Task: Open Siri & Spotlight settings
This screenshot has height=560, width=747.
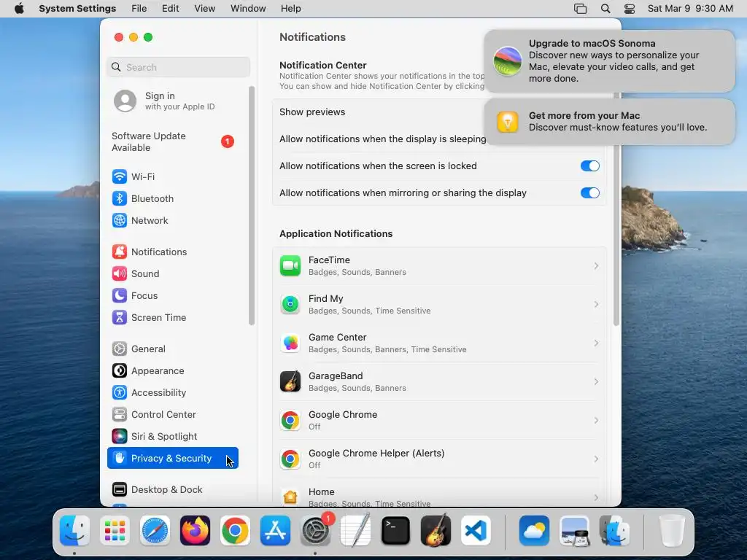Action: point(172,437)
